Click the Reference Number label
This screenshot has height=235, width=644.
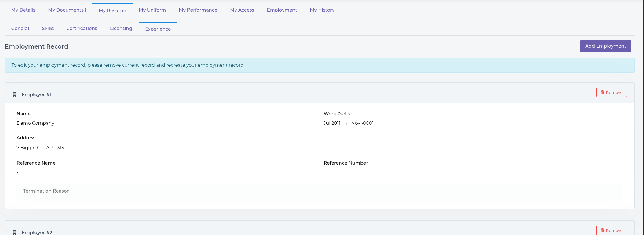tap(346, 163)
